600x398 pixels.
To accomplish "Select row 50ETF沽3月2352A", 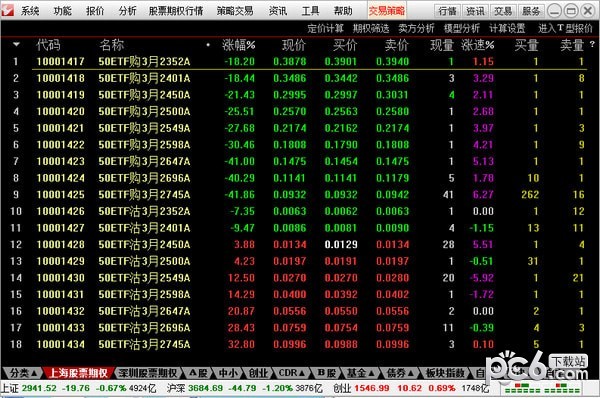I will pyautogui.click(x=300, y=211).
